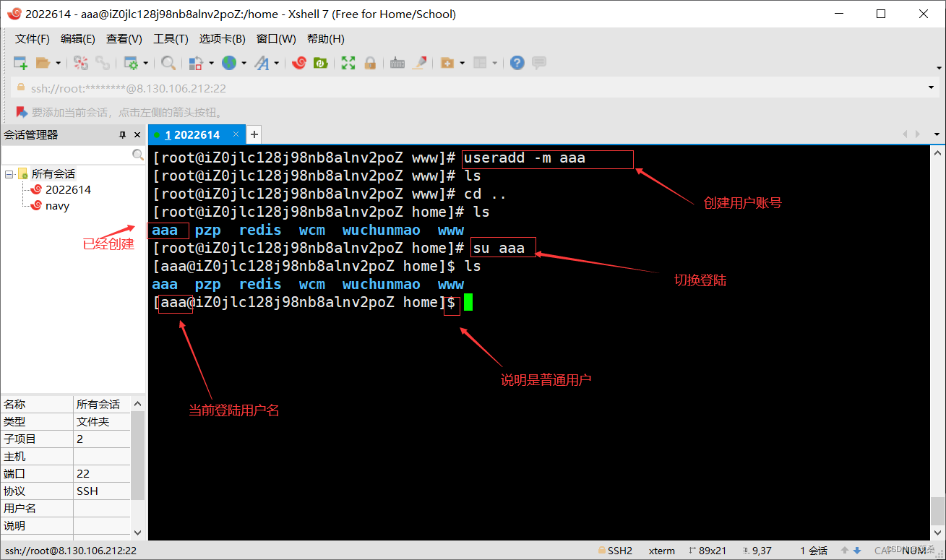Click the speech bubble feedback icon

539,63
